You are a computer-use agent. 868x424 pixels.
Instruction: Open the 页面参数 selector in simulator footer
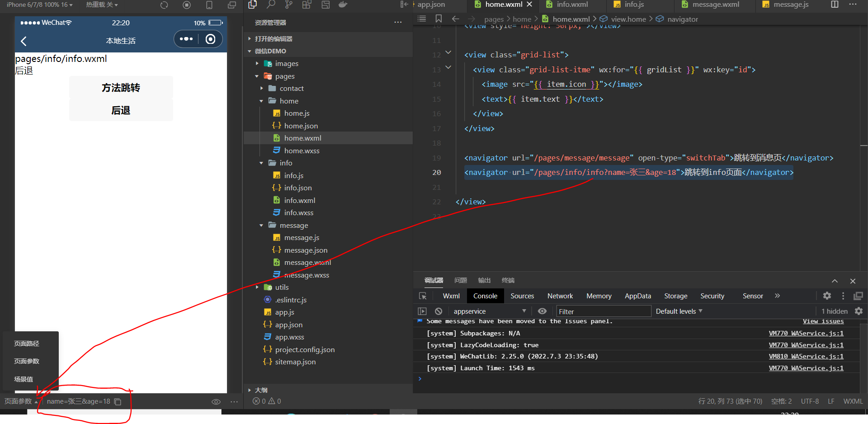click(x=21, y=401)
